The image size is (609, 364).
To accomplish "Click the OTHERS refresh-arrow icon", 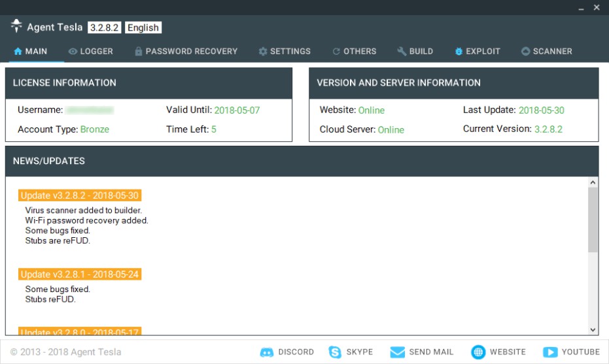I will pos(336,51).
